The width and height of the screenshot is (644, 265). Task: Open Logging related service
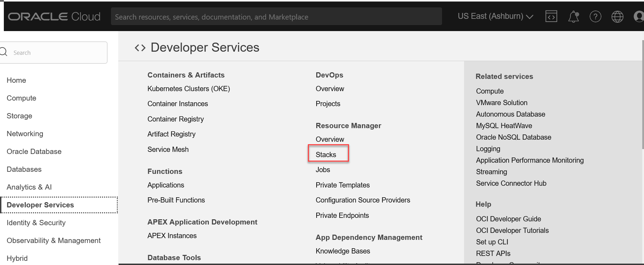point(488,149)
